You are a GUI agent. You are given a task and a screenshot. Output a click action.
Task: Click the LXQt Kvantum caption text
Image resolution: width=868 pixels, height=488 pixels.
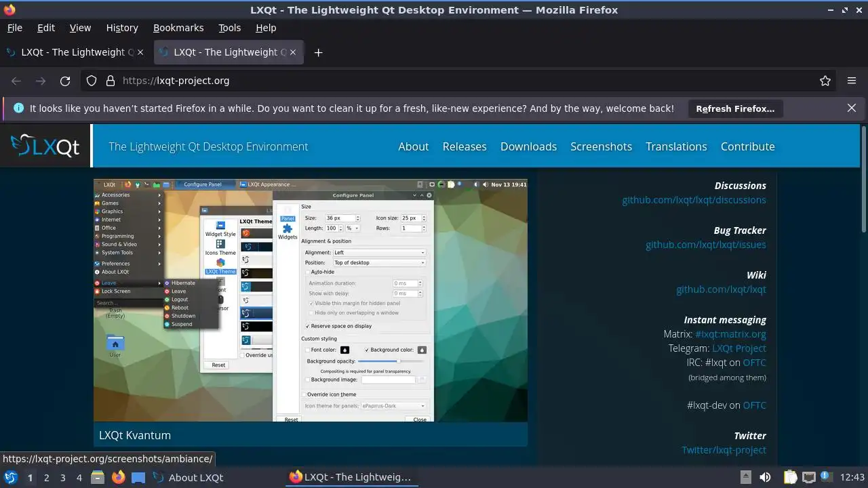[x=135, y=435]
